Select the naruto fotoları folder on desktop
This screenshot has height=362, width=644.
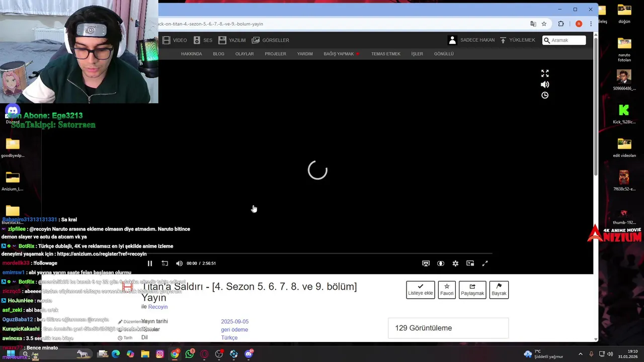coord(624,50)
